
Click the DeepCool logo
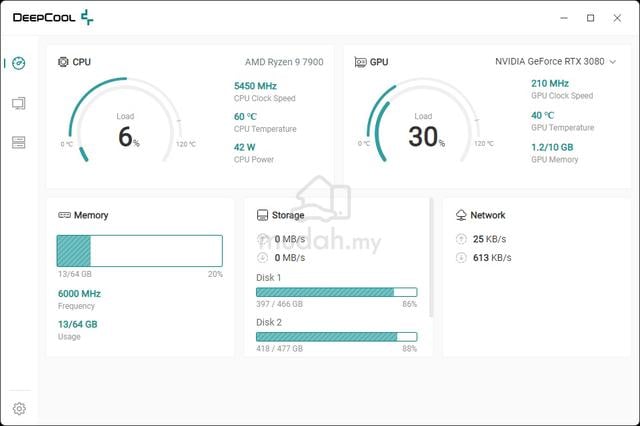53,18
